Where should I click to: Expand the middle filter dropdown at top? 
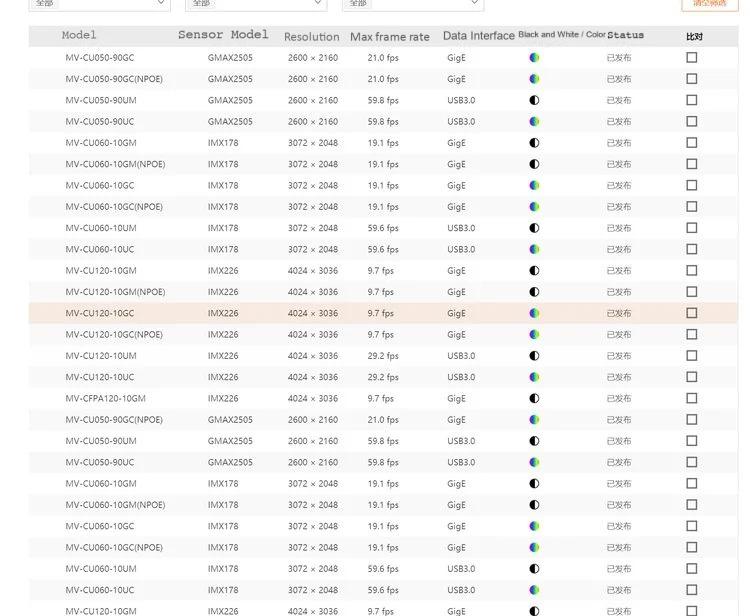(x=256, y=4)
